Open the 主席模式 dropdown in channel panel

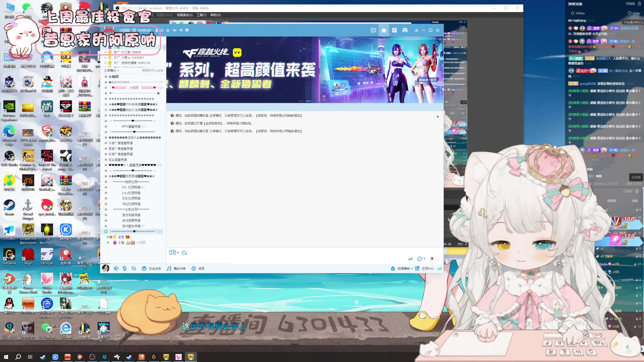click(112, 71)
